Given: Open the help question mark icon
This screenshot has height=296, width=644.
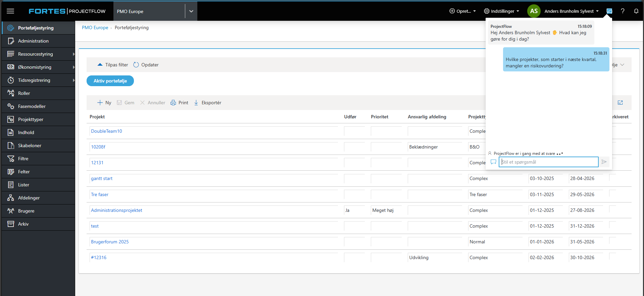Looking at the screenshot, I should pyautogui.click(x=623, y=11).
